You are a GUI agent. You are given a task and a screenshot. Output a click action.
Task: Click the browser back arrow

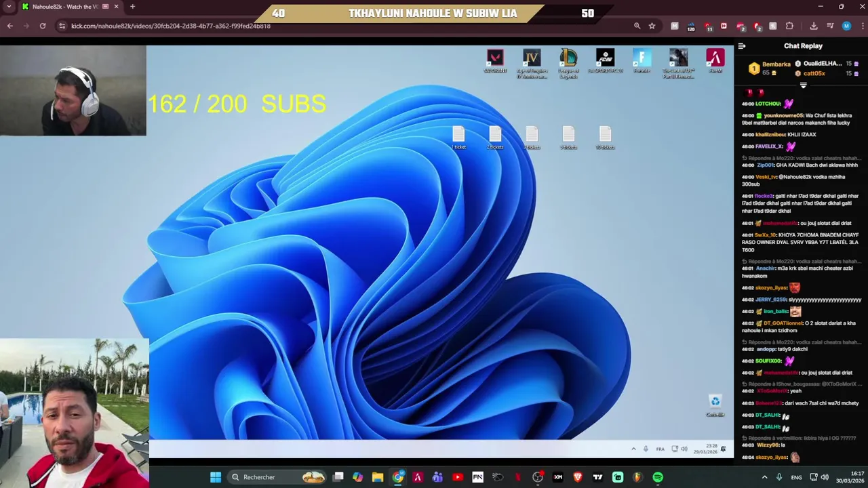[9, 26]
